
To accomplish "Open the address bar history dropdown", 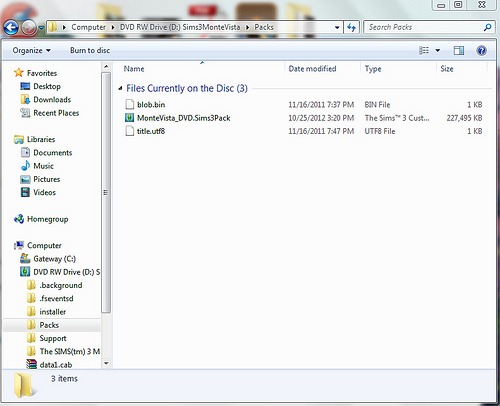I will [337, 27].
